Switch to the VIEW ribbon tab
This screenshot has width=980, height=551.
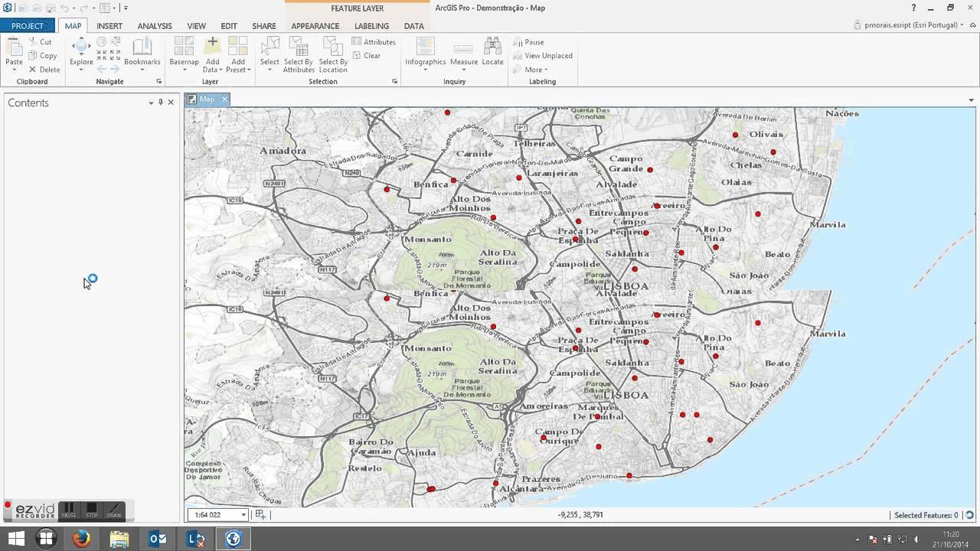pos(196,26)
